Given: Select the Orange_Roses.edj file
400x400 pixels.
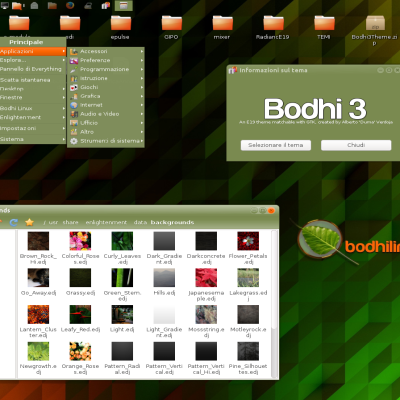Looking at the screenshot, I should (x=80, y=358).
